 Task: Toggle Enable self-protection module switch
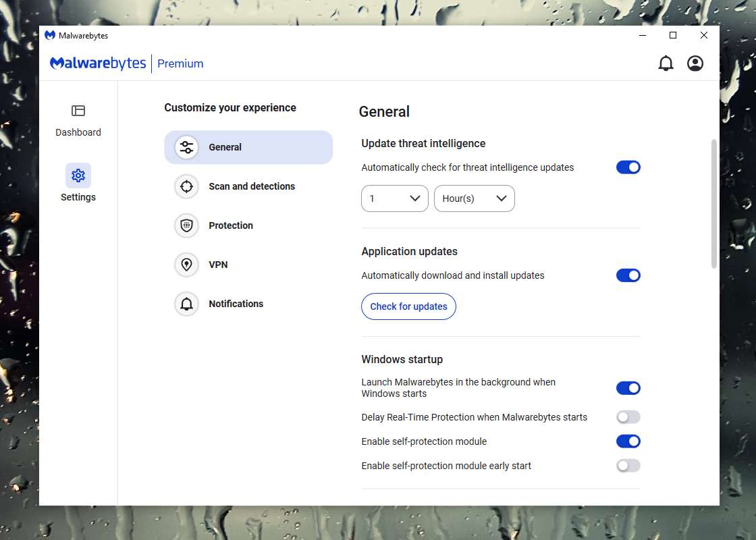click(x=628, y=441)
